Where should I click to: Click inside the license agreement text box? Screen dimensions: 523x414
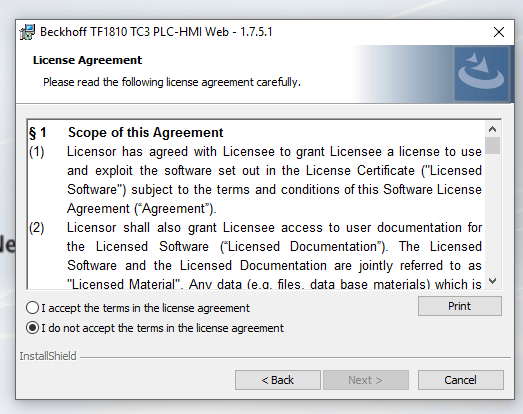256,204
